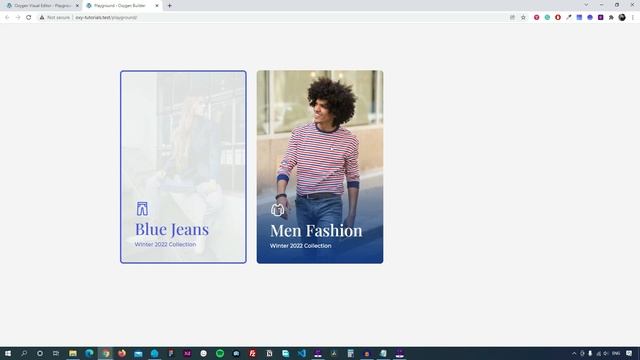640x360 pixels.
Task: Open the eyedropper color picker extension
Action: (569, 18)
